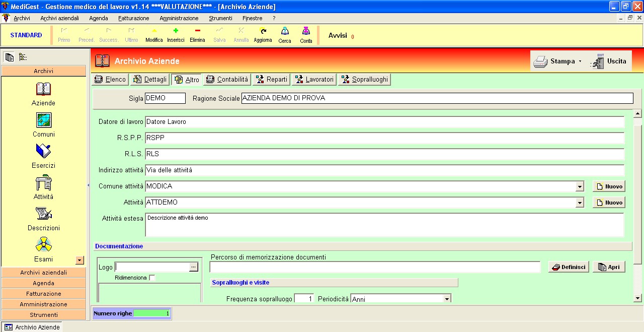Switch to the Contabilità tab
This screenshot has height=332, width=644.
227,80
